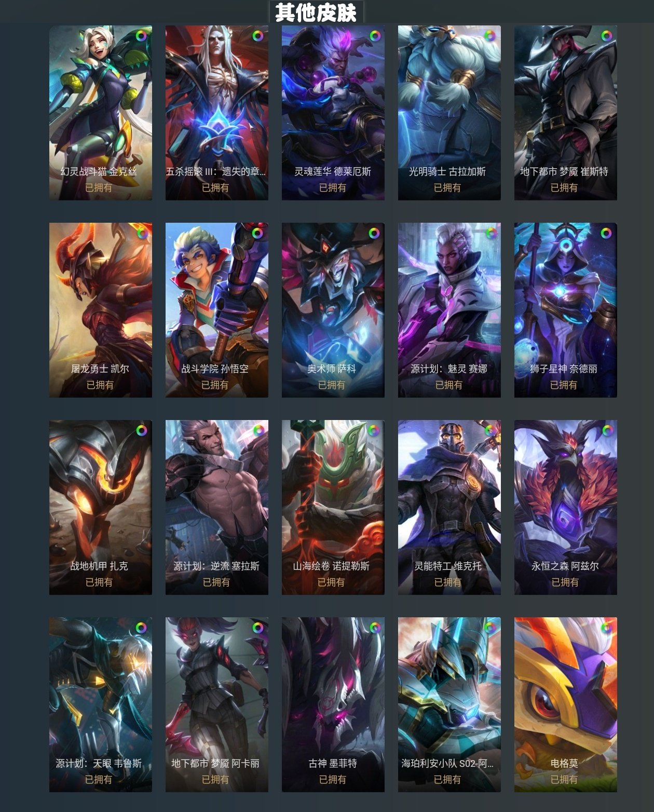This screenshot has height=812, width=654.
Task: Click chroma wheel icon on 幻灵战斗猫 金克丝 card
Action: 141,36
